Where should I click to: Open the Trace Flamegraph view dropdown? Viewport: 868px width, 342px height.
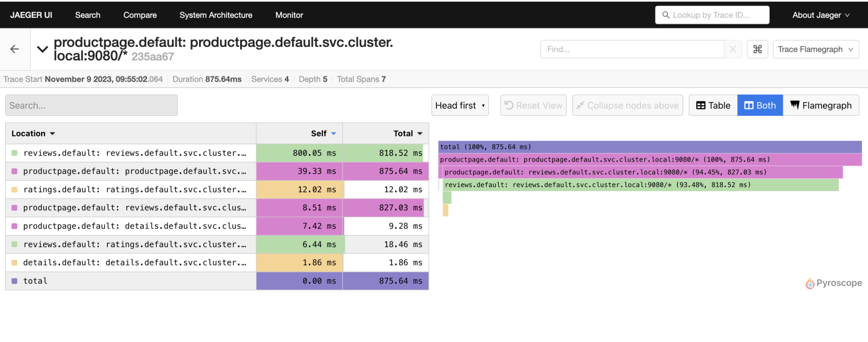(815, 49)
